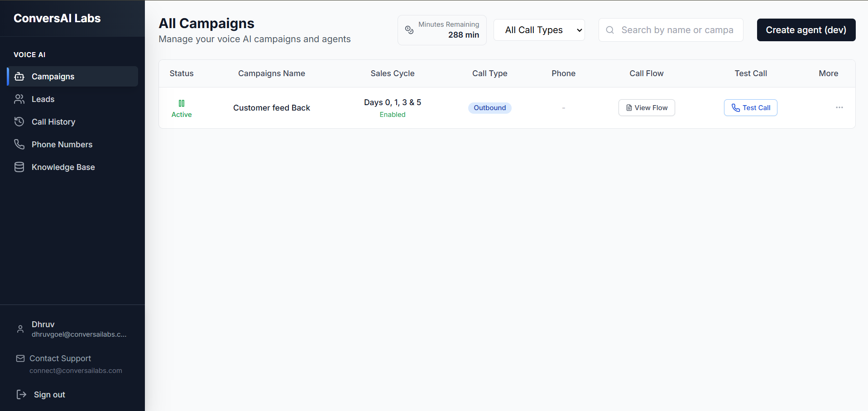Click the ConversAI Labs logo title
The width and height of the screenshot is (868, 411).
tap(57, 18)
